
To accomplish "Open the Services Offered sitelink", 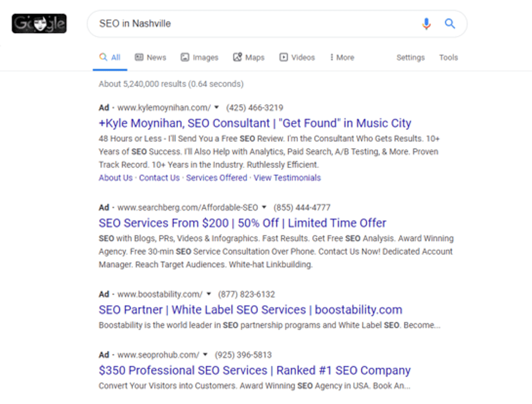I will click(217, 178).
